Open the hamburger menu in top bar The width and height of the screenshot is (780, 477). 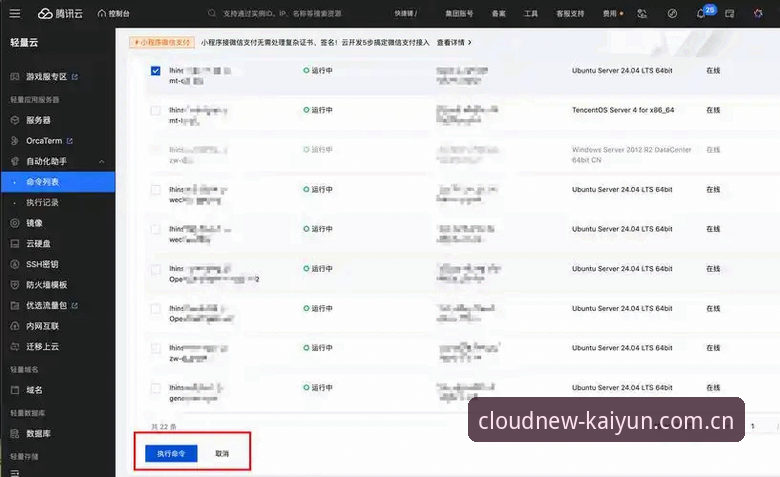tap(15, 13)
